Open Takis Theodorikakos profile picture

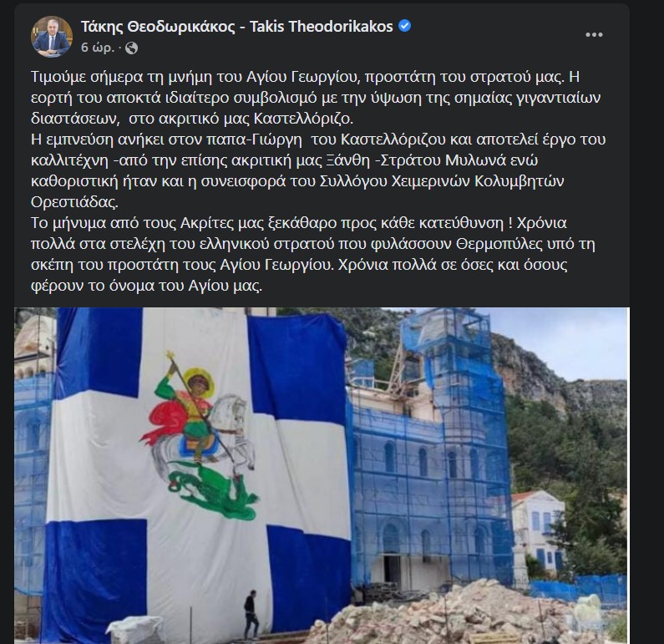[52, 37]
